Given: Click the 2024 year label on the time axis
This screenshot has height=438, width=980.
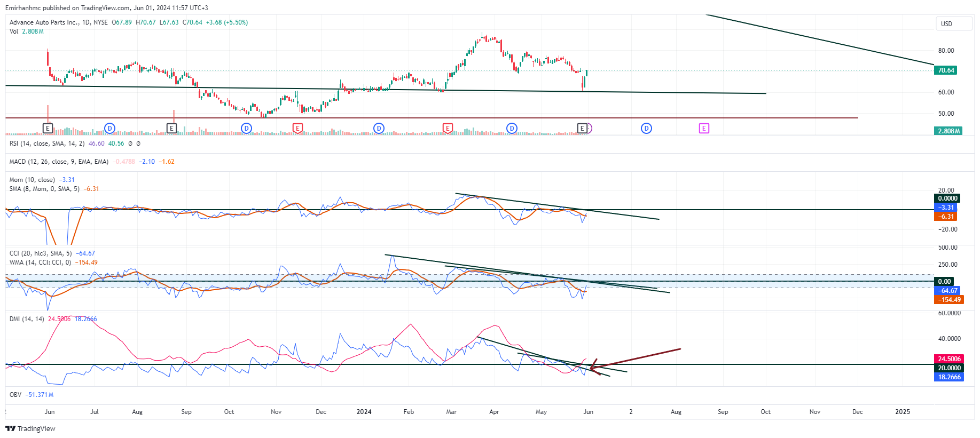Looking at the screenshot, I should click(364, 412).
